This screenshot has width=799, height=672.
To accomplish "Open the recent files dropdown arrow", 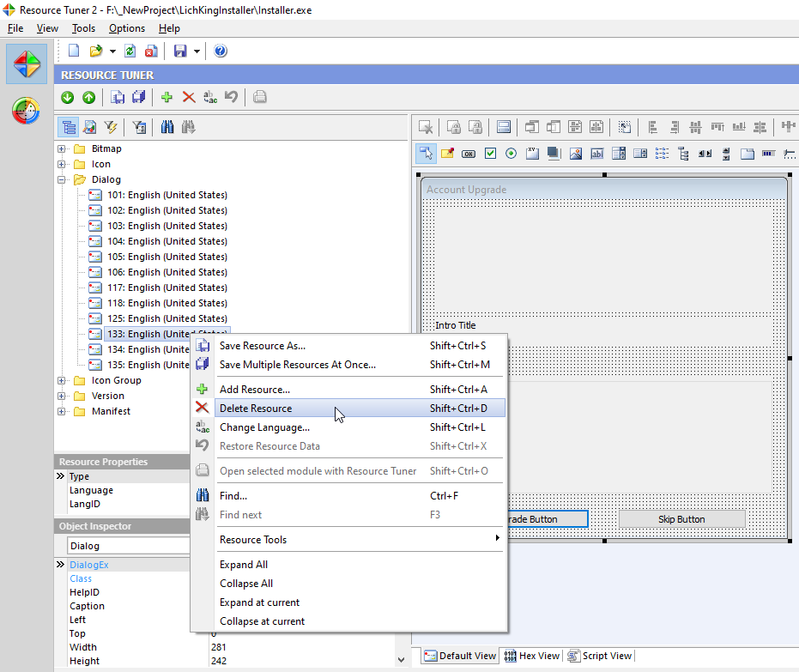I will click(x=112, y=51).
